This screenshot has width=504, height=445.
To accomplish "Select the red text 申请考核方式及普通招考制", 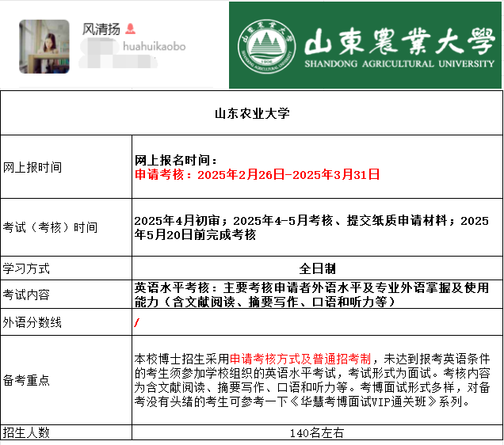I will (x=300, y=359).
